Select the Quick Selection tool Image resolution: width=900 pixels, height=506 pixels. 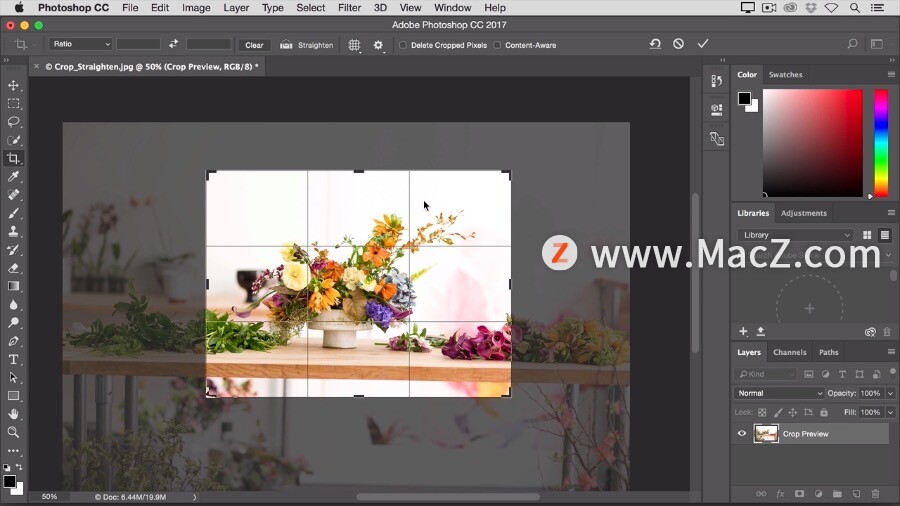point(13,141)
